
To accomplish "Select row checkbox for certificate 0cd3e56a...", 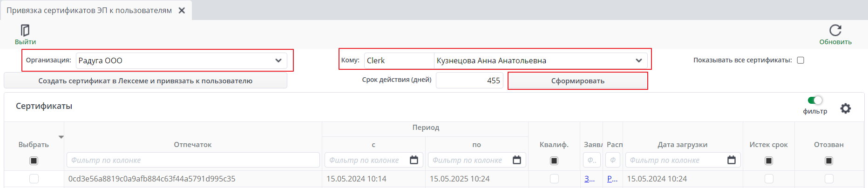I will click(x=34, y=179).
